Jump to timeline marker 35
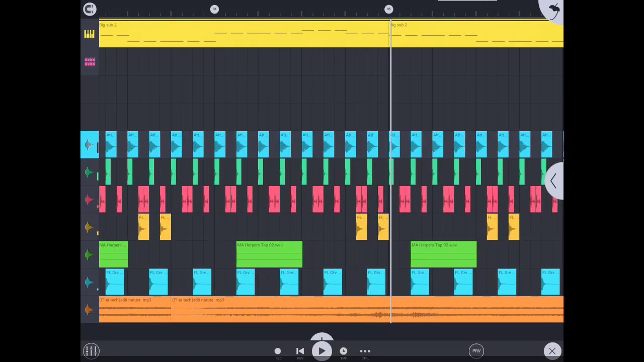 (388, 9)
